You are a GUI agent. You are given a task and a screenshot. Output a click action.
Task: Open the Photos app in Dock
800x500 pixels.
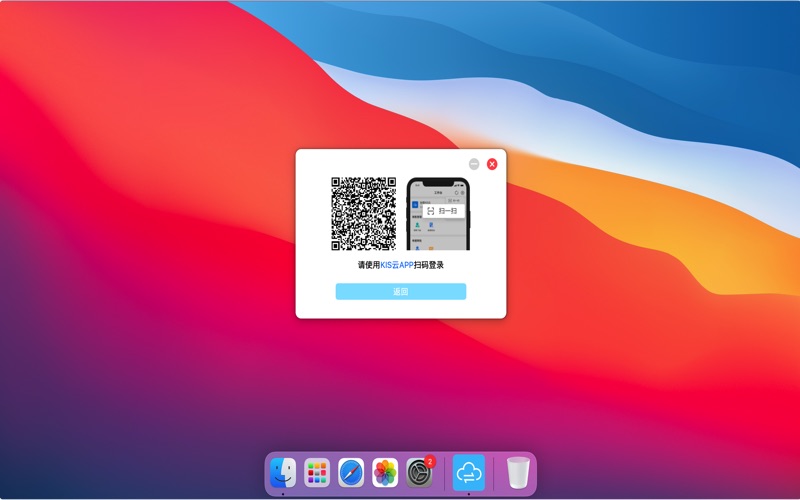(x=385, y=472)
